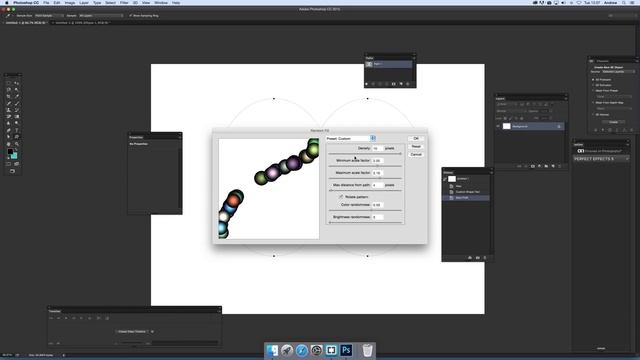The width and height of the screenshot is (640, 360).
Task: Toggle Show Sampling Ring checkbox
Action: (131, 16)
